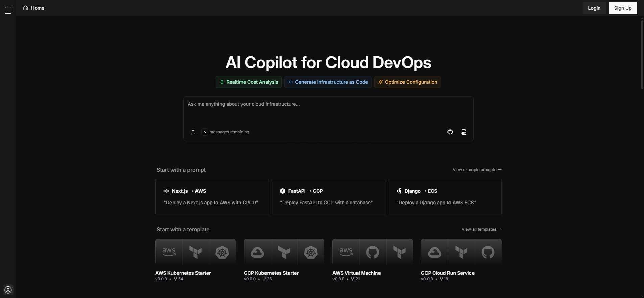The image size is (644, 298).
Task: Click GitHub logo on AWS Virtual Machine
Action: pyautogui.click(x=373, y=252)
